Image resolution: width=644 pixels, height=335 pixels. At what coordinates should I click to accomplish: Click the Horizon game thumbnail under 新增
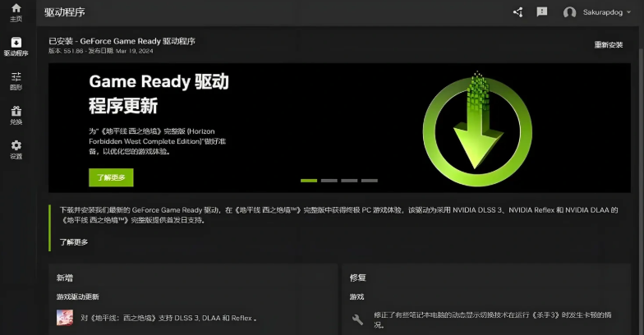click(x=65, y=318)
